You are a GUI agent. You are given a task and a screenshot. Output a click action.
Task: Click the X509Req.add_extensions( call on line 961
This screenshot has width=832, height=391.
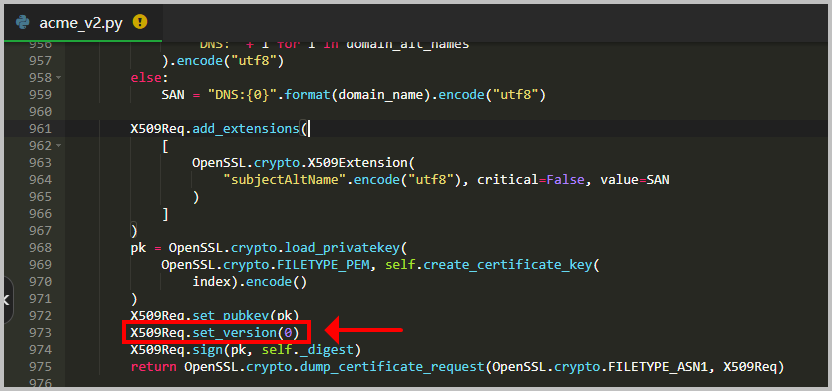pos(219,128)
